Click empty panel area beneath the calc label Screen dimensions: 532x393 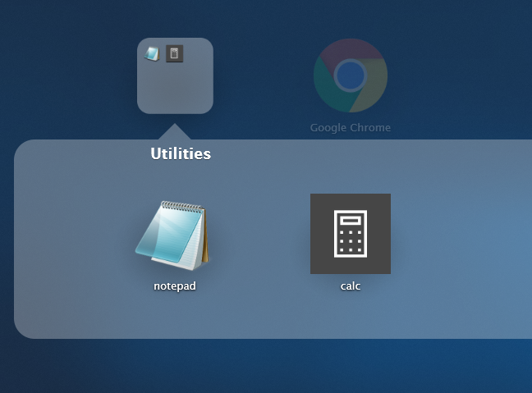coord(351,316)
